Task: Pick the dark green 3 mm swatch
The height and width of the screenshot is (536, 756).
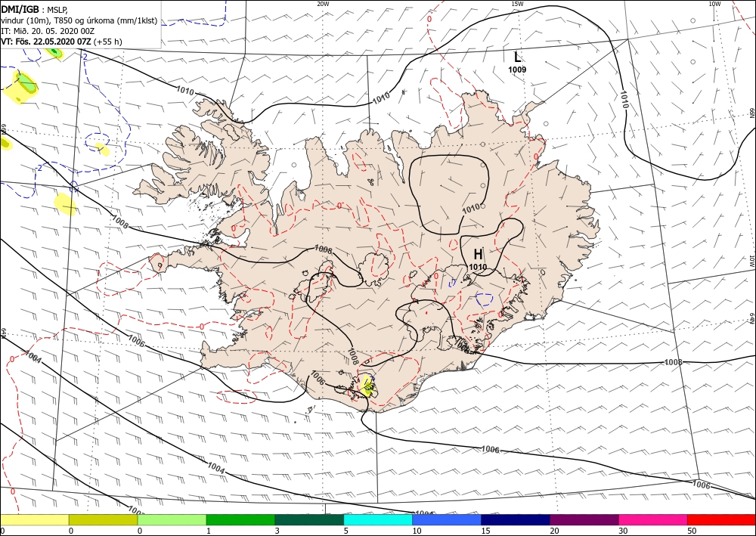Action: [x=309, y=519]
